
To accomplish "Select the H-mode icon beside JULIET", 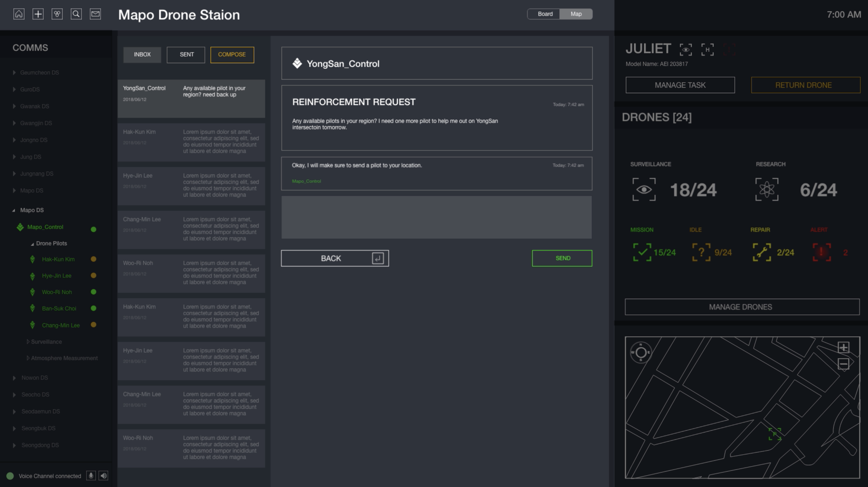I will click(708, 49).
